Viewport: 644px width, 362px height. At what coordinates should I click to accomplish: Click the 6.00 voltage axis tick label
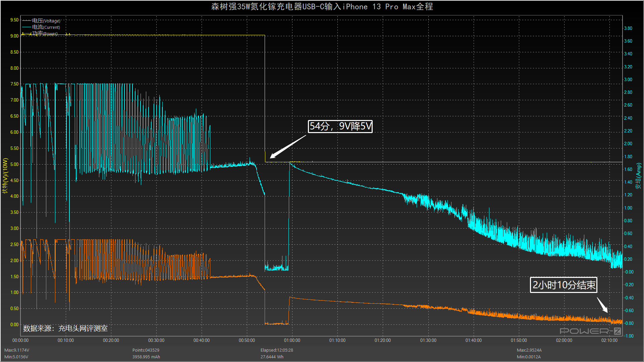tap(14, 132)
